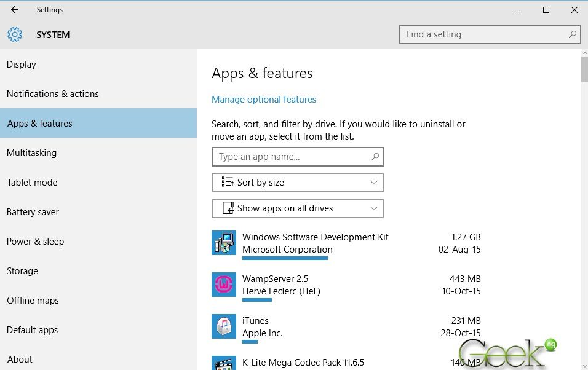Go back with the arrow icon
588x370 pixels.
(15, 10)
